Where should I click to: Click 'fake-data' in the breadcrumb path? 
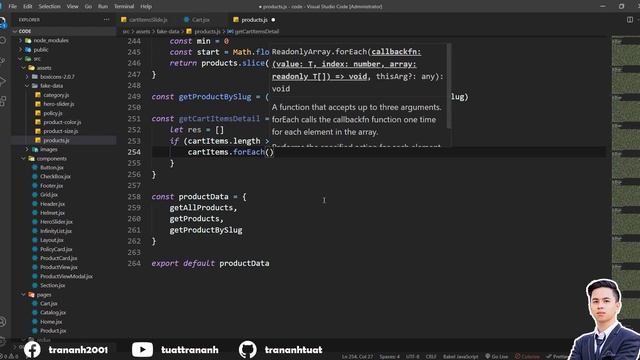(168, 31)
